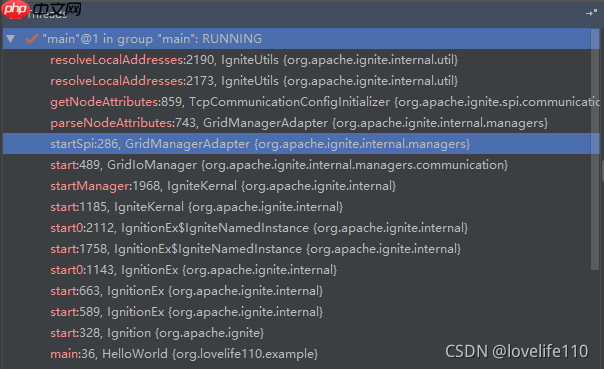604x369 pixels.
Task: Click the pin icon in panel header
Action: (x=591, y=13)
